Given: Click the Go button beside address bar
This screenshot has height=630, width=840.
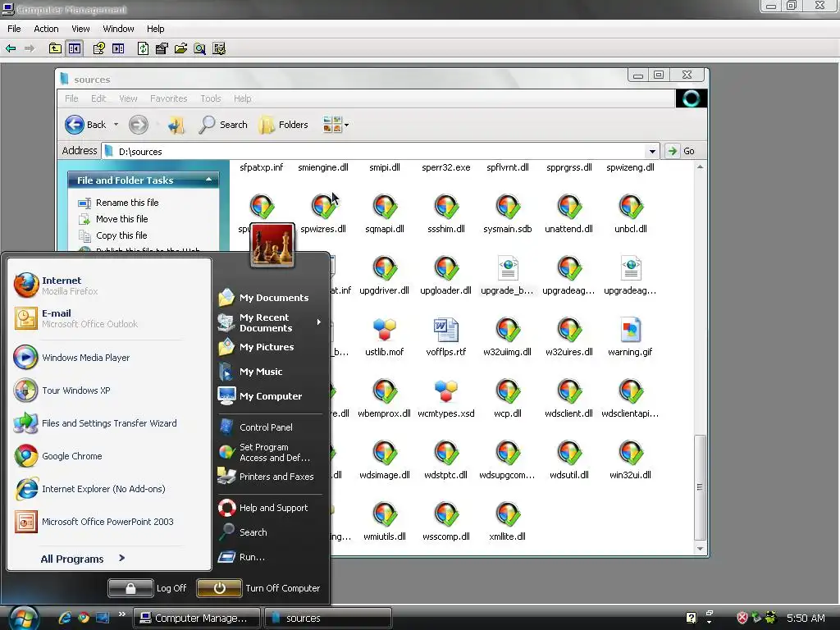Looking at the screenshot, I should click(682, 151).
